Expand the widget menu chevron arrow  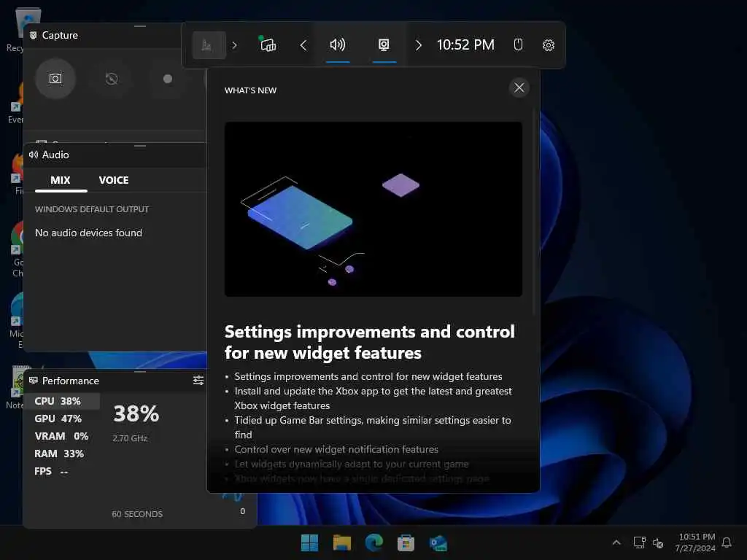[234, 45]
